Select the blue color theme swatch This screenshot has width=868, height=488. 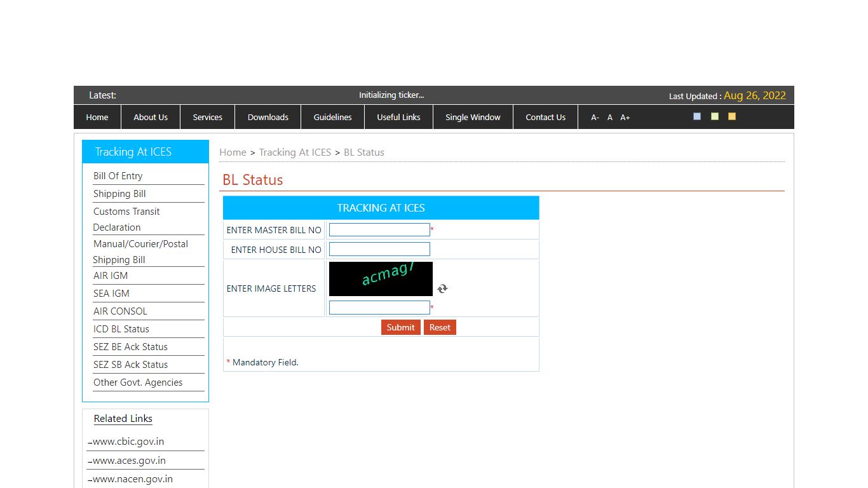coord(697,116)
